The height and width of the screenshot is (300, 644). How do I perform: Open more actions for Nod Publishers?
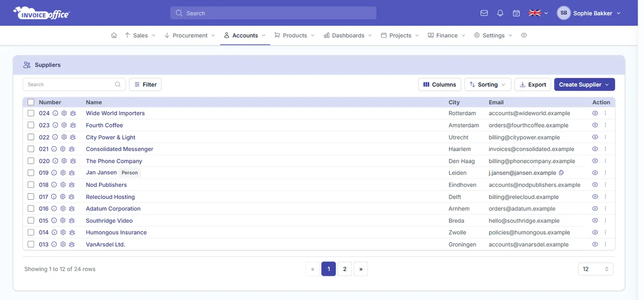(605, 185)
